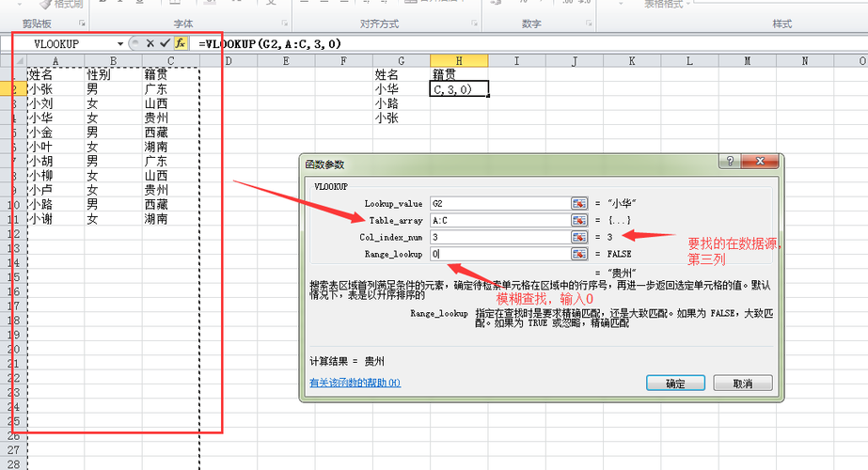This screenshot has width=868, height=470.
Task: Click the Lookup_value input field
Action: [x=500, y=204]
